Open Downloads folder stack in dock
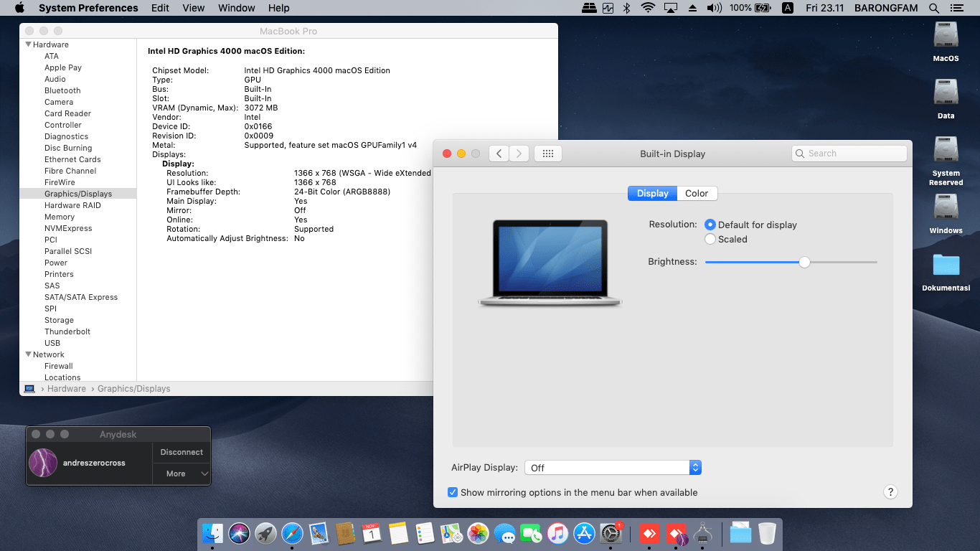980x551 pixels. point(740,533)
